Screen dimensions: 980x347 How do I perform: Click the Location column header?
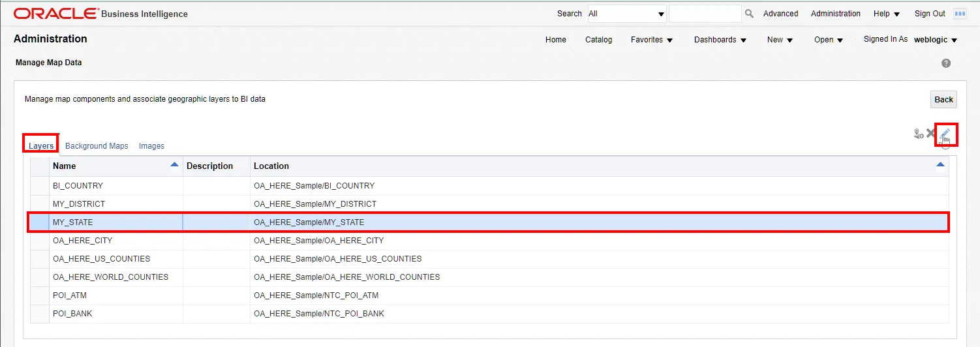(600, 166)
